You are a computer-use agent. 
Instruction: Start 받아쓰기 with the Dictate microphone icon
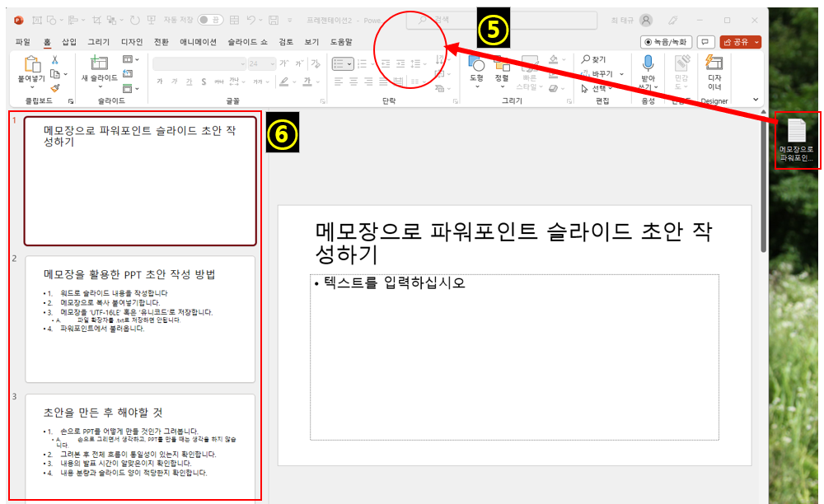(x=648, y=62)
